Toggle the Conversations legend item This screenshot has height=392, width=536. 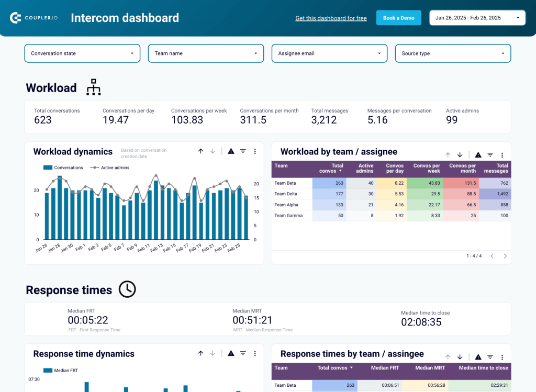pos(63,167)
